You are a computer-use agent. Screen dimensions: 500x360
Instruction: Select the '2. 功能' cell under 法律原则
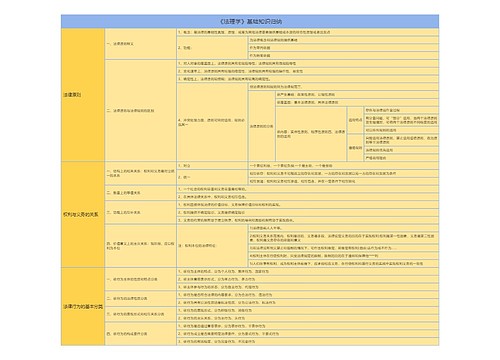(x=212, y=48)
